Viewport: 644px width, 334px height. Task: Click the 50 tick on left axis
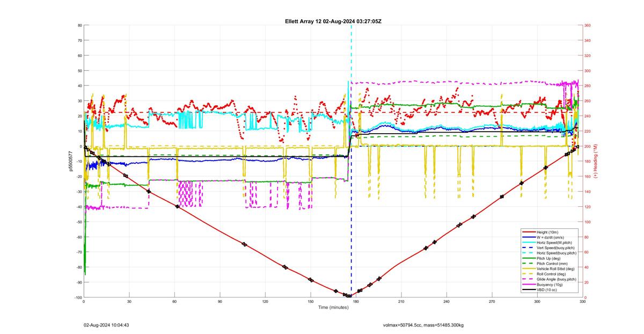(79, 71)
